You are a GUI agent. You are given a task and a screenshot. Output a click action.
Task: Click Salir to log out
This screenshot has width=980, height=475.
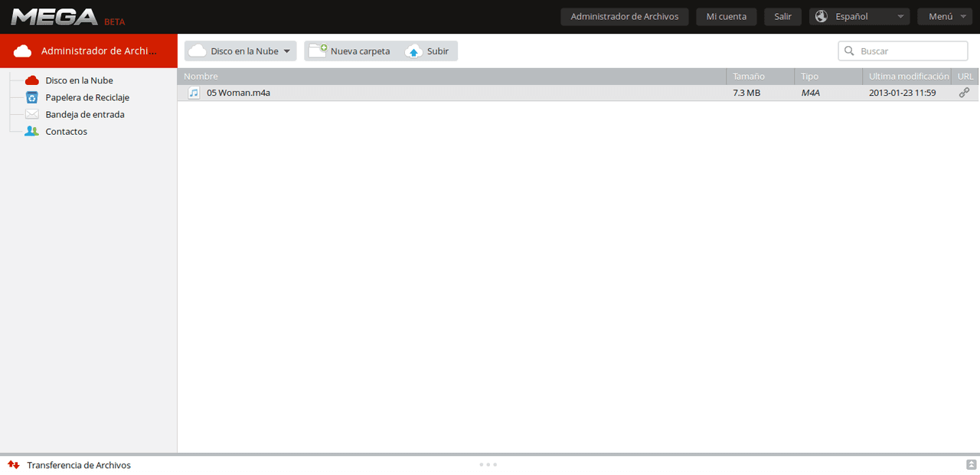(x=782, y=17)
